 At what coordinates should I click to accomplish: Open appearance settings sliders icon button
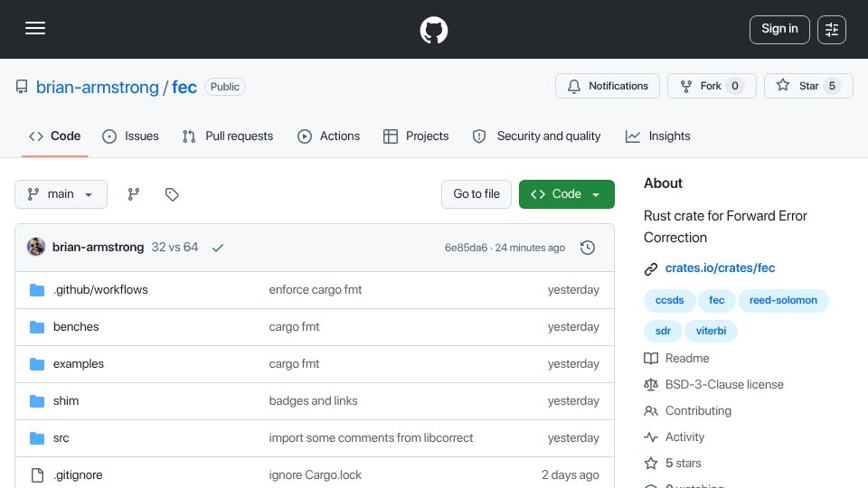click(832, 30)
